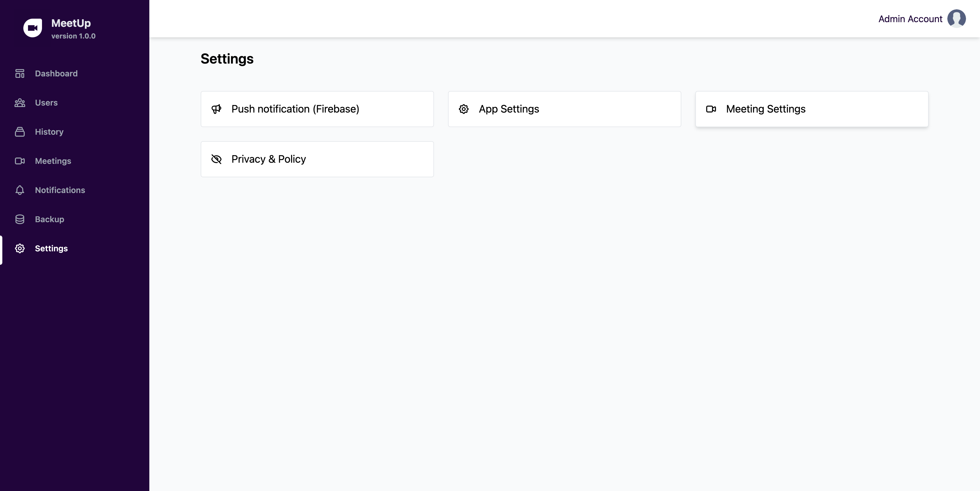The image size is (980, 491).
Task: Toggle the Dashboard navigation item
Action: (56, 73)
